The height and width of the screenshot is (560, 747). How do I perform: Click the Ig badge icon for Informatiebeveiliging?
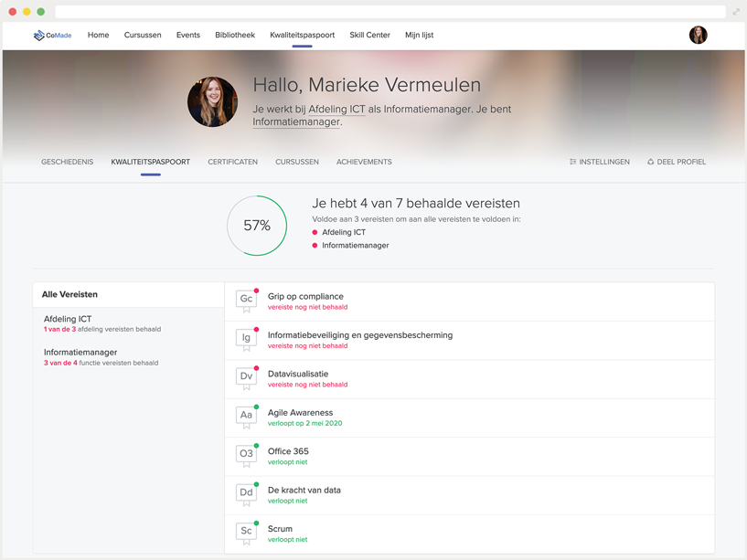point(246,338)
